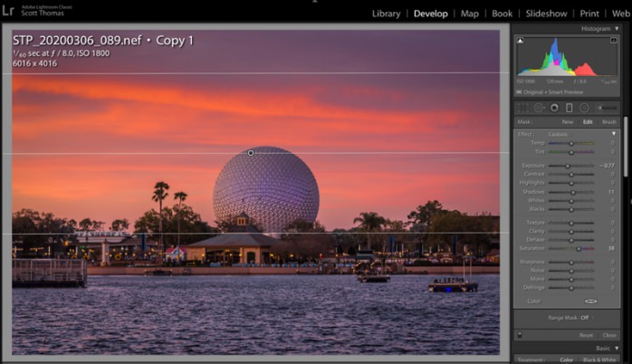Click the Saturation value 38 field
Viewport: 632px width, 364px height.
click(611, 248)
